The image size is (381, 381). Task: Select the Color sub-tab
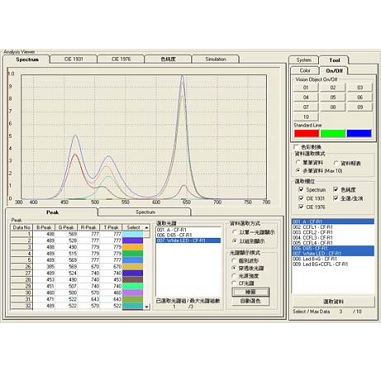(305, 70)
